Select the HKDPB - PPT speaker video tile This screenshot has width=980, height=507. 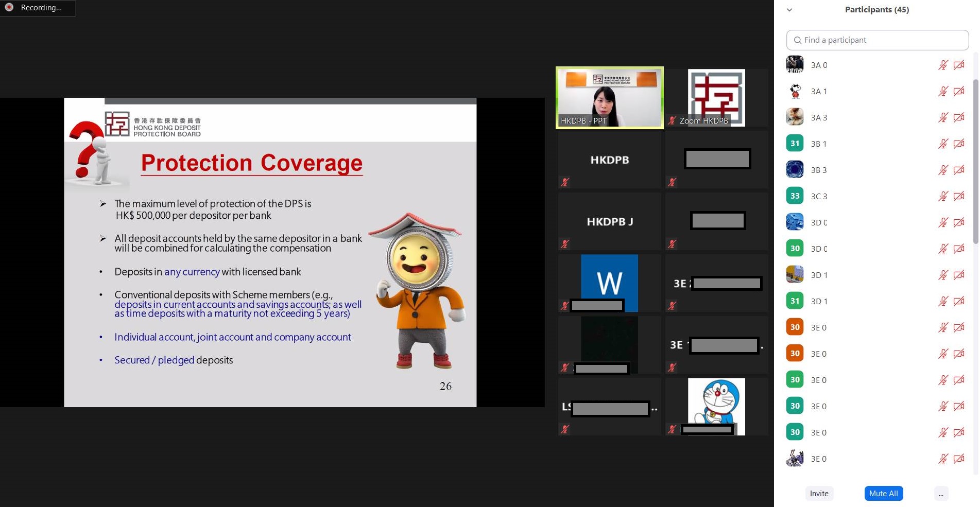(609, 98)
